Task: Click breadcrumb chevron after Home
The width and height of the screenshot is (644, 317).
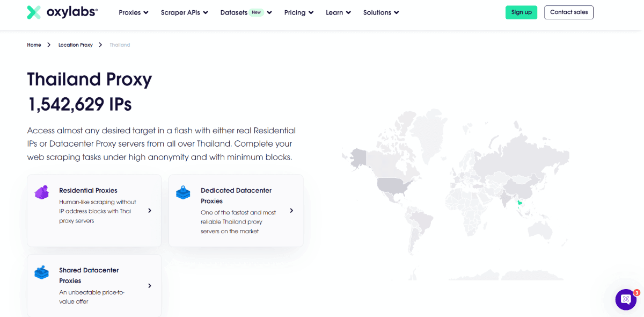Action: pyautogui.click(x=49, y=45)
